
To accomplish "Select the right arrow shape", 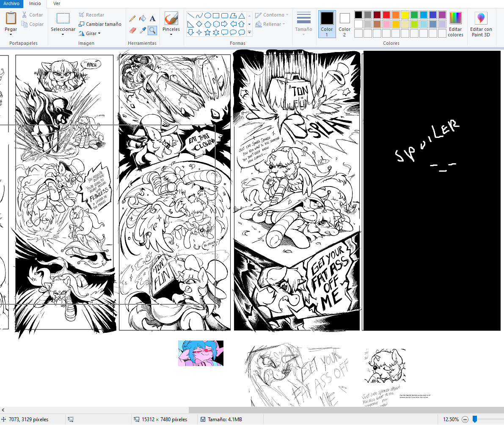I will tap(225, 24).
